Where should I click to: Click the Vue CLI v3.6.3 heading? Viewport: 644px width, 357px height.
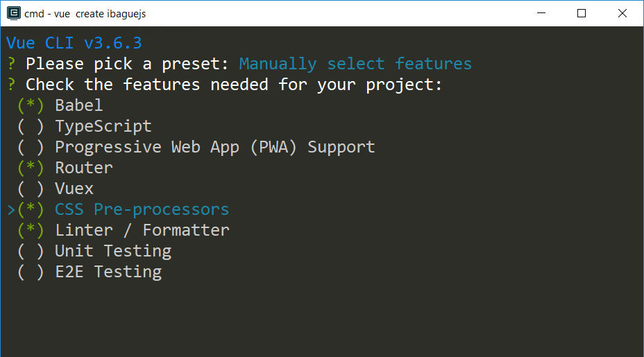pyautogui.click(x=74, y=43)
